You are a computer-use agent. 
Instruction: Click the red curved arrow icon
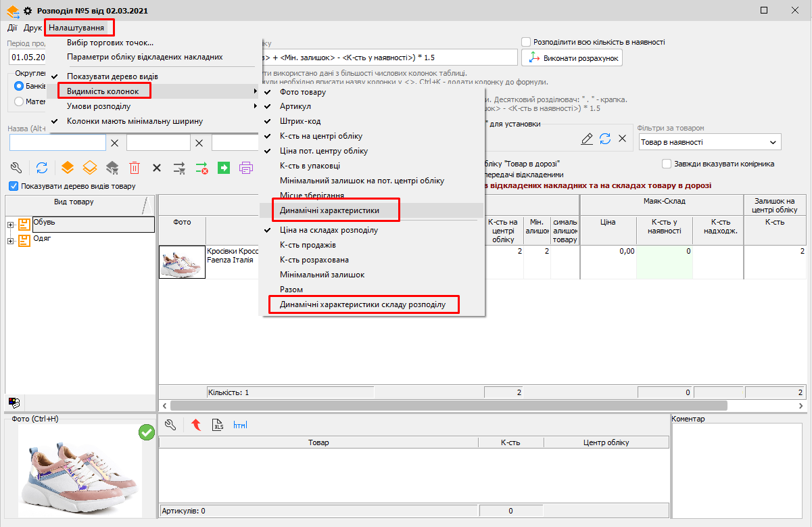pos(196,425)
